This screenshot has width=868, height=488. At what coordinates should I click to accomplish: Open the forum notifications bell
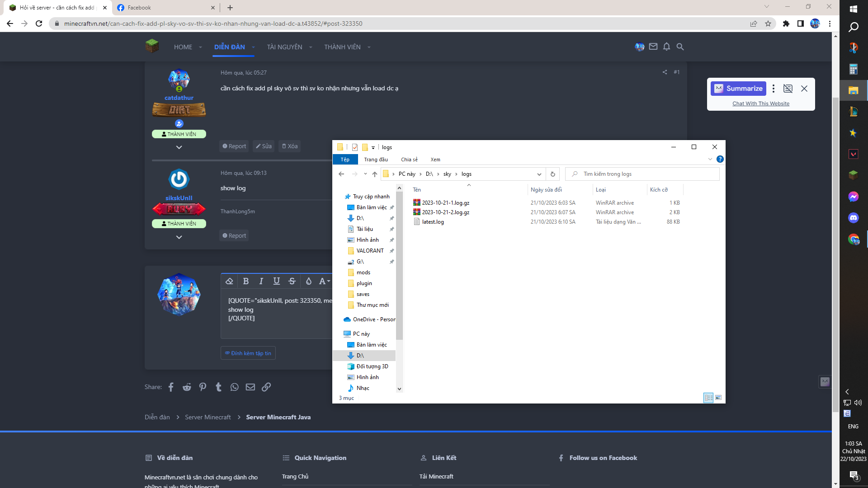666,47
